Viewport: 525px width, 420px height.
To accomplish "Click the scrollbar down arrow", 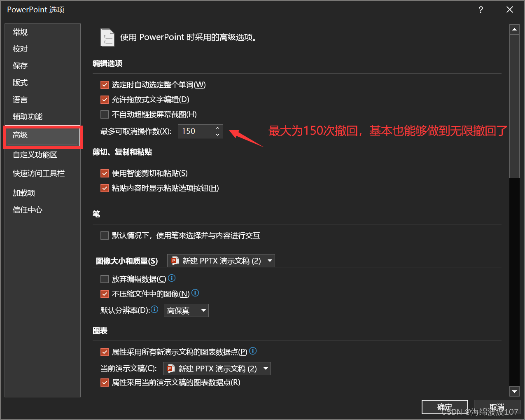I will [514, 391].
